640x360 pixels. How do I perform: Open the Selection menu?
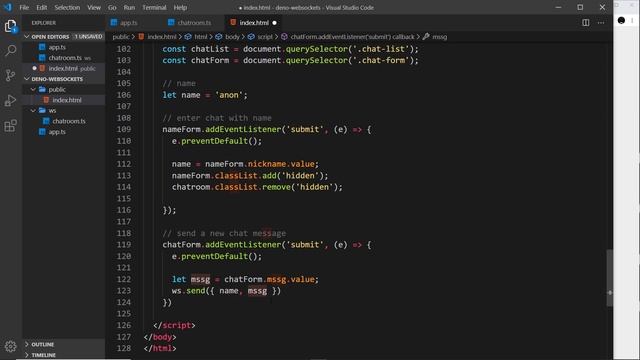pyautogui.click(x=67, y=7)
